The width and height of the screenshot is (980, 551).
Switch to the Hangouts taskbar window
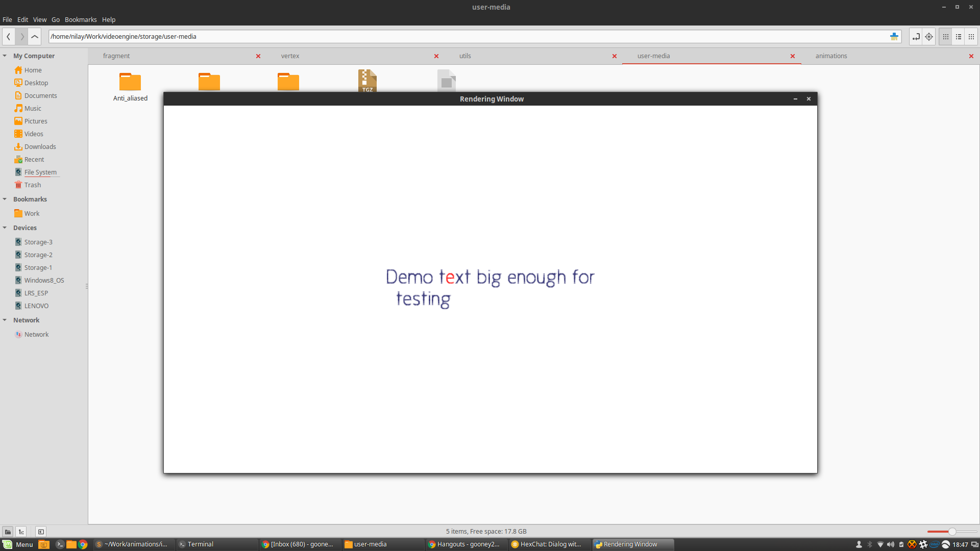click(467, 544)
